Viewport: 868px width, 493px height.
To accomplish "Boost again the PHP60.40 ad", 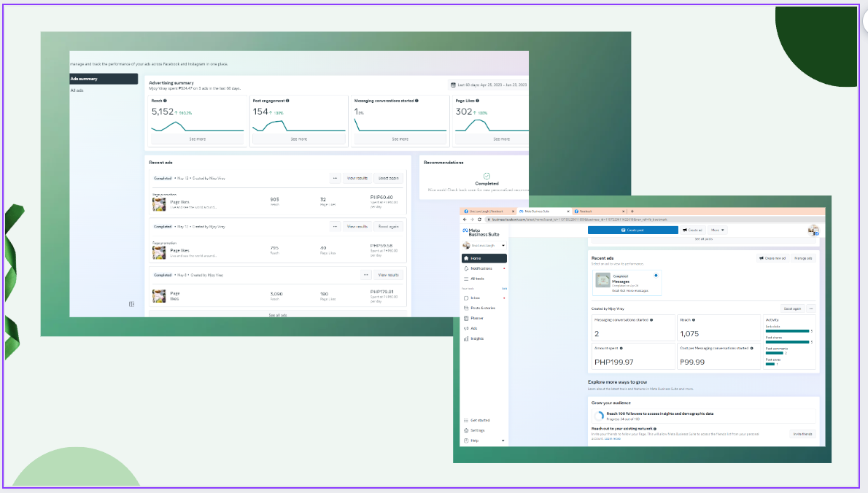I will 389,178.
